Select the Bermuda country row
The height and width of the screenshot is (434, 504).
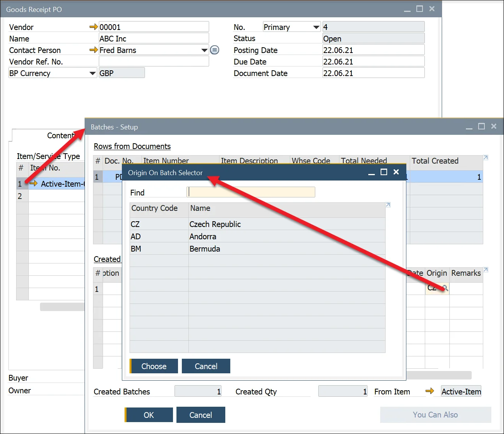pyautogui.click(x=257, y=248)
